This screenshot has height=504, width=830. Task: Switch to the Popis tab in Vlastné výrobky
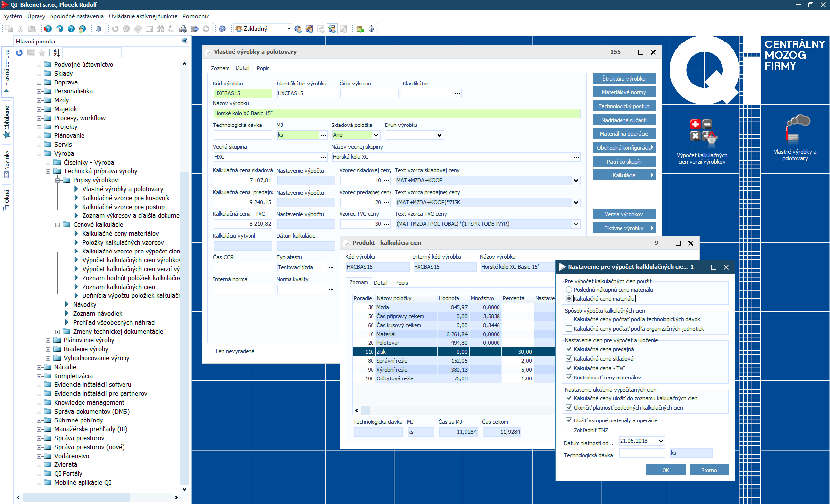(263, 68)
